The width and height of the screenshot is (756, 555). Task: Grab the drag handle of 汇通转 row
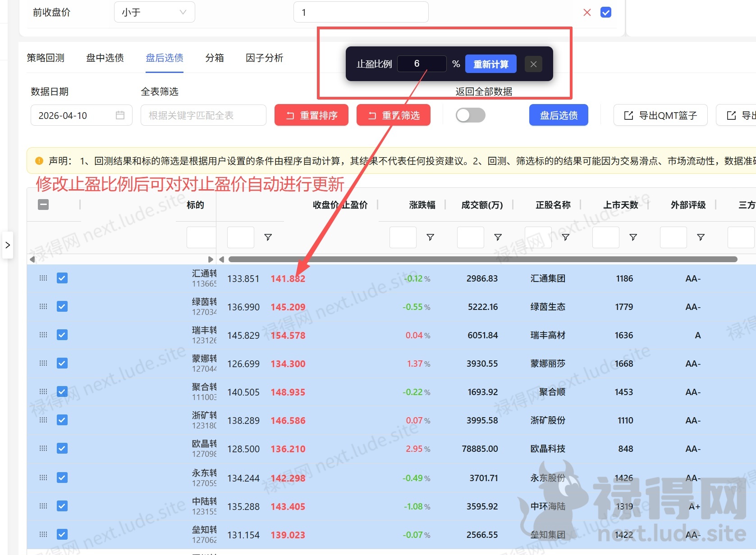[x=43, y=278]
